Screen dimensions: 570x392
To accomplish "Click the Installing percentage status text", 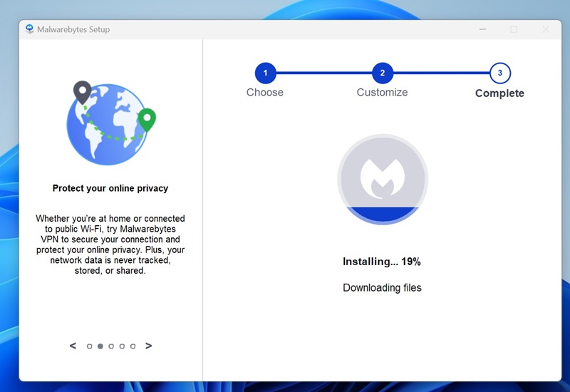I will click(382, 262).
